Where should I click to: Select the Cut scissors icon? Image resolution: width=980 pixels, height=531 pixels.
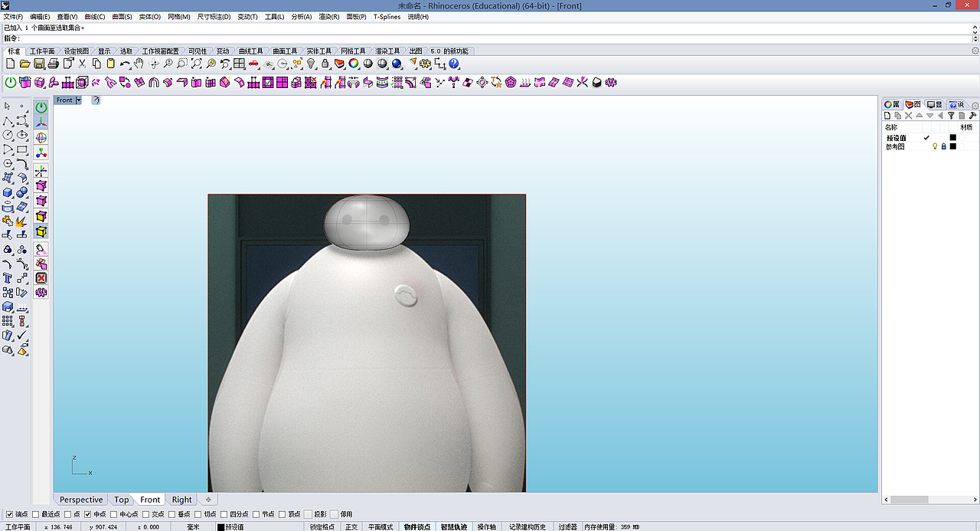tap(82, 64)
